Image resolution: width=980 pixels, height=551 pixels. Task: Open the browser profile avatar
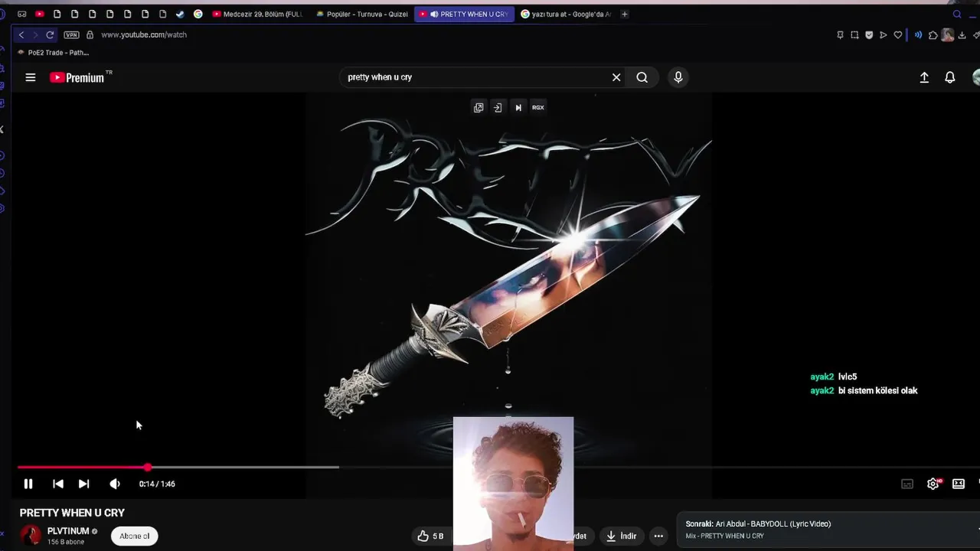(948, 34)
